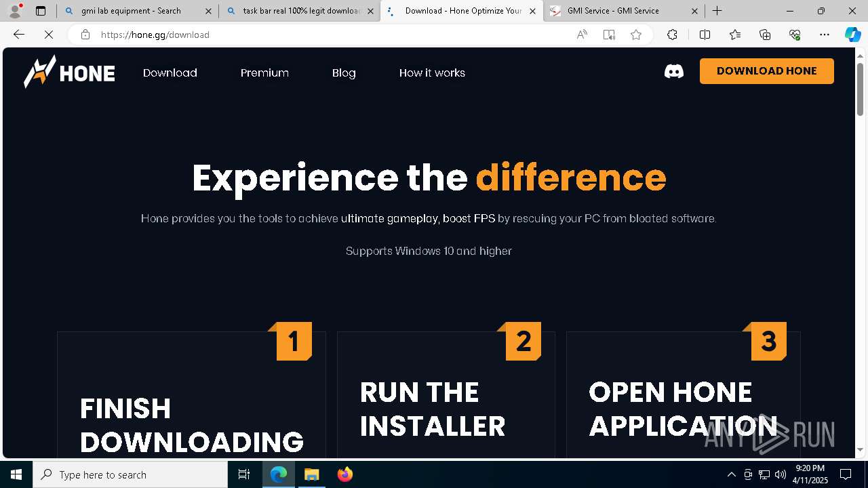This screenshot has width=868, height=488.
Task: Add this page to favorites
Action: click(636, 35)
